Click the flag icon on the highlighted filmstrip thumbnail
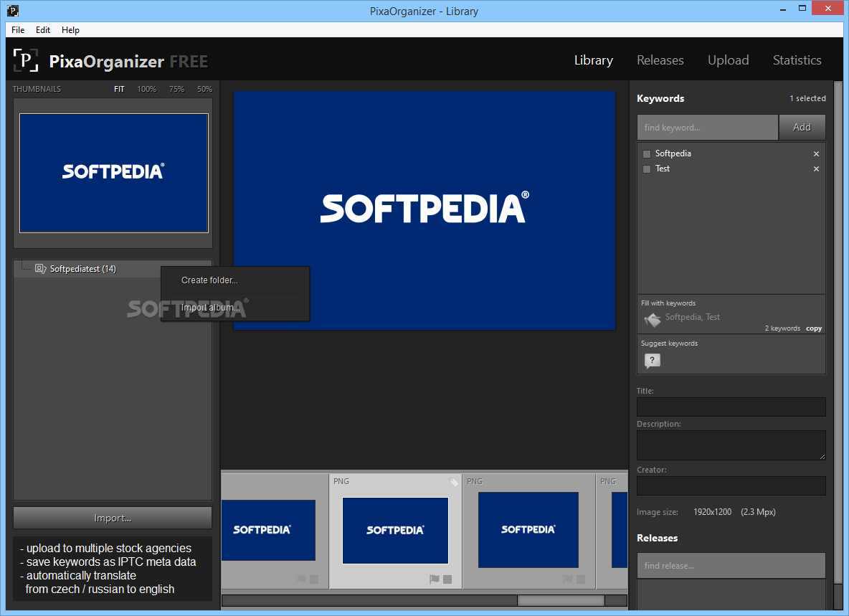849x616 pixels. 435,579
